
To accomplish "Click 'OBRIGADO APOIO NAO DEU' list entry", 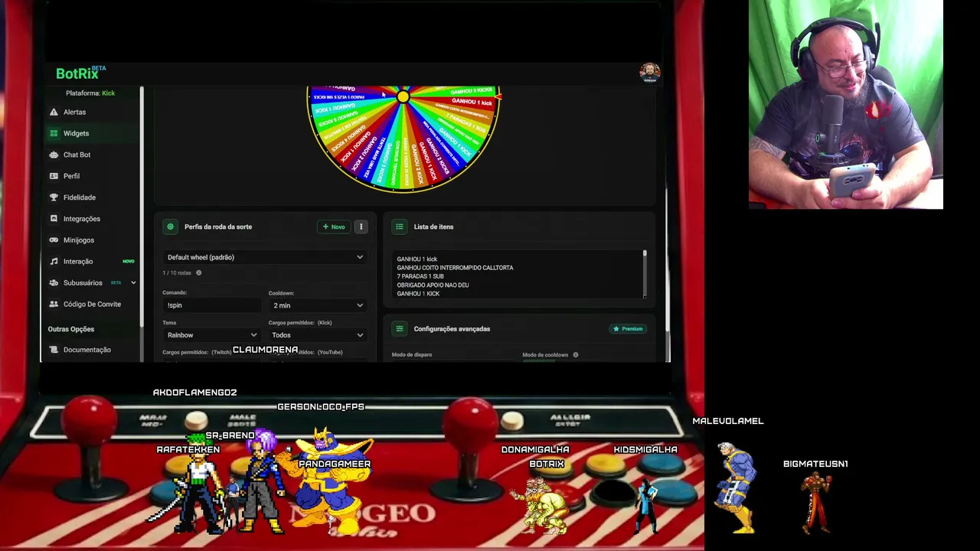I will (x=433, y=285).
